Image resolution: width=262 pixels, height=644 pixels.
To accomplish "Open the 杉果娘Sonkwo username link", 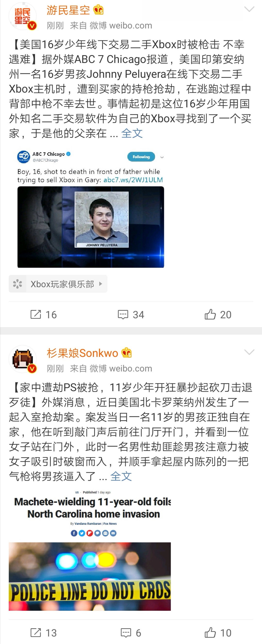I will (x=82, y=353).
